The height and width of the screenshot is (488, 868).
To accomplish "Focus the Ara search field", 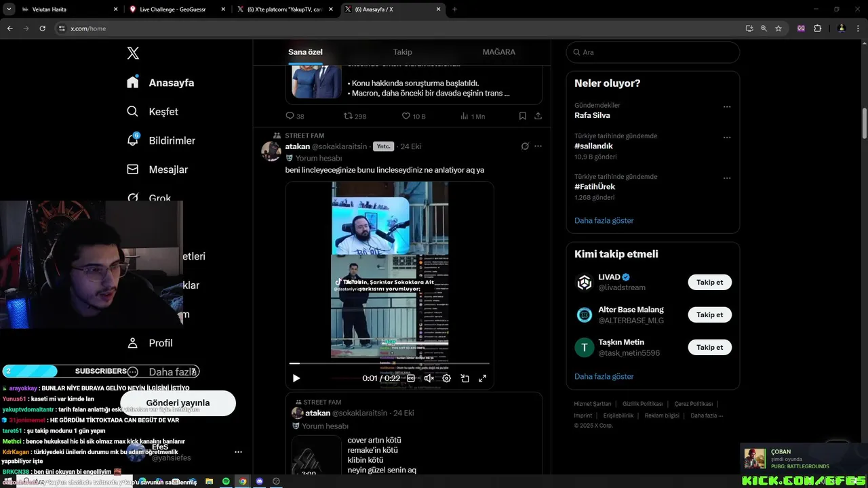I will pyautogui.click(x=652, y=52).
